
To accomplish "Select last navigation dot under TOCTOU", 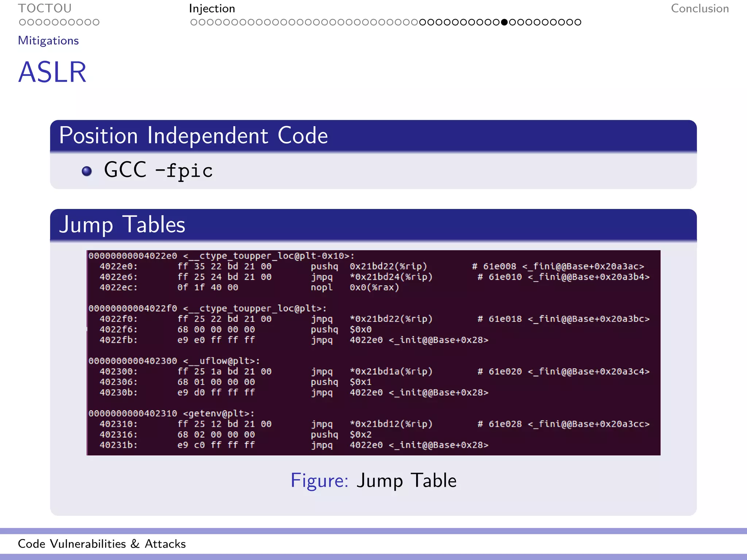I will [96, 22].
